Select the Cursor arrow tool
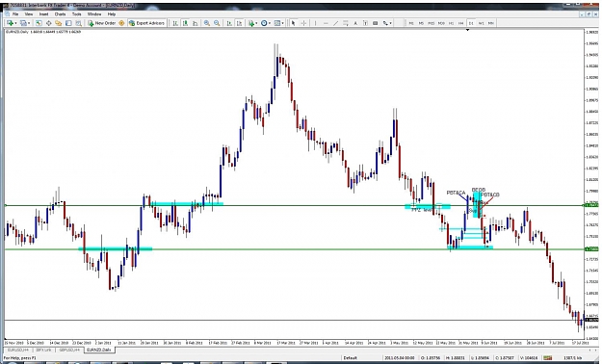 click(x=293, y=23)
